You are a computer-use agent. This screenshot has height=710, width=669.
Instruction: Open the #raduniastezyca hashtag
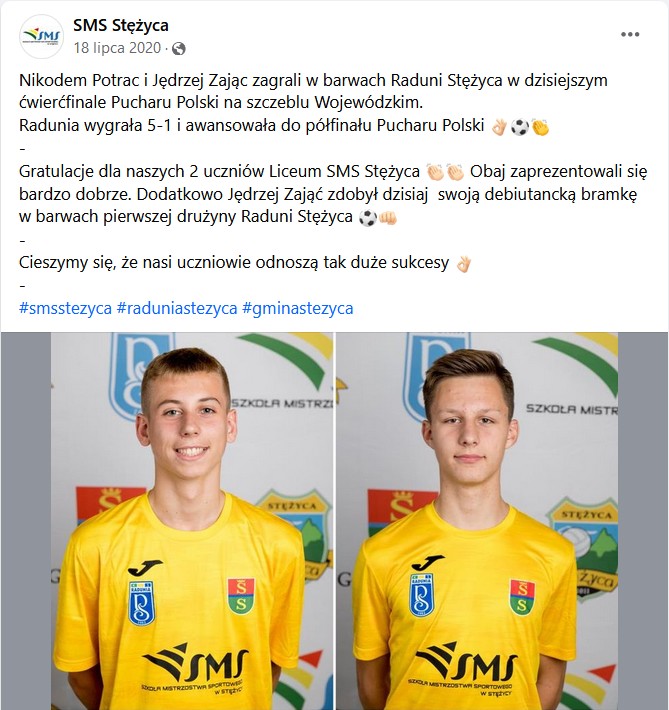[177, 308]
